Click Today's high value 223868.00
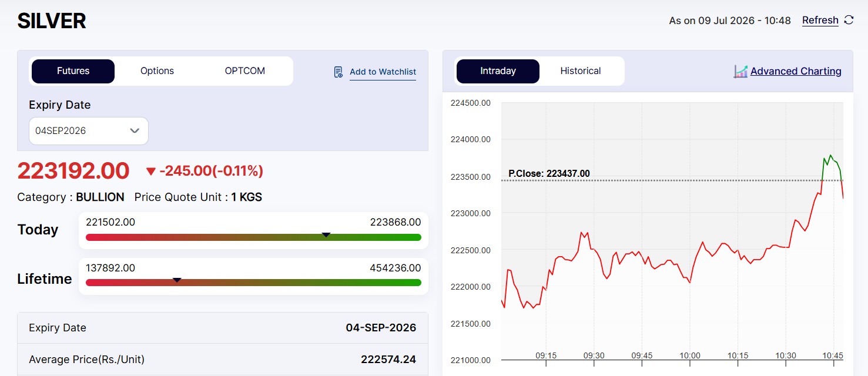The width and height of the screenshot is (868, 376). (396, 222)
